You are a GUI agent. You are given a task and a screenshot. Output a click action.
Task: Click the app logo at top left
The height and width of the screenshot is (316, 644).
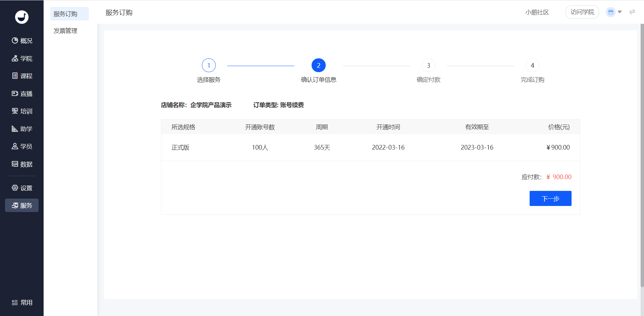pos(22,17)
